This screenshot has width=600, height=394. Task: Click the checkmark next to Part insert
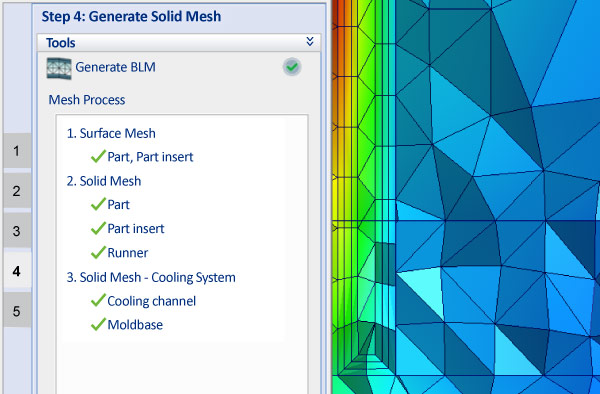tap(98, 228)
